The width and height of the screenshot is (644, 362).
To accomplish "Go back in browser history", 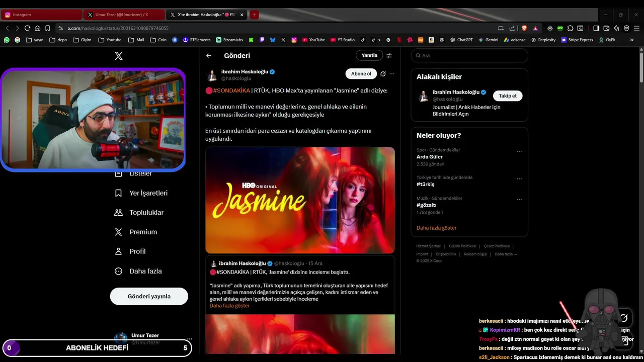I will (7, 28).
